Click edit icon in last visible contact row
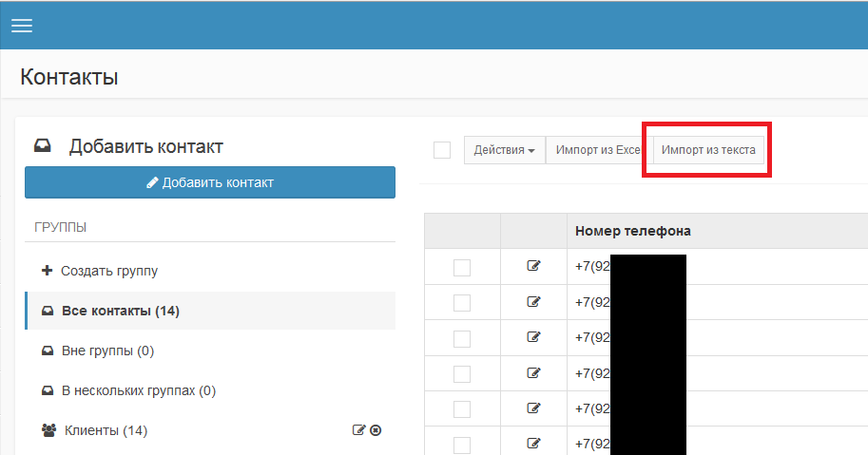Image resolution: width=868 pixels, height=455 pixels. 533,443
